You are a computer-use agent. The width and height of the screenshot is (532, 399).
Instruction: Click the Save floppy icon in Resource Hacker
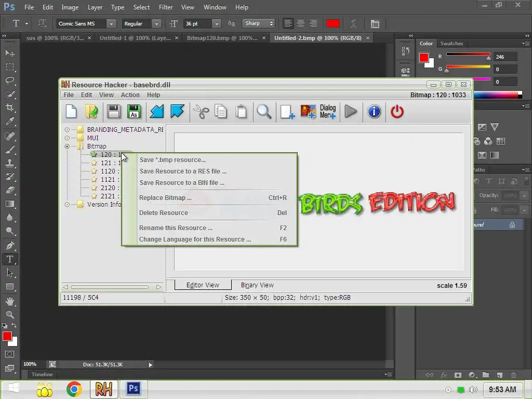pos(114,112)
